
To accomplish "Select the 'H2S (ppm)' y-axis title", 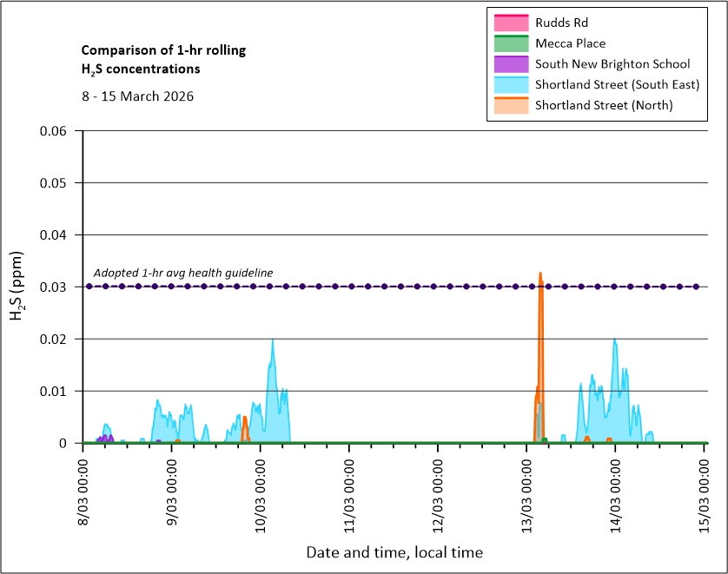I will click(17, 287).
